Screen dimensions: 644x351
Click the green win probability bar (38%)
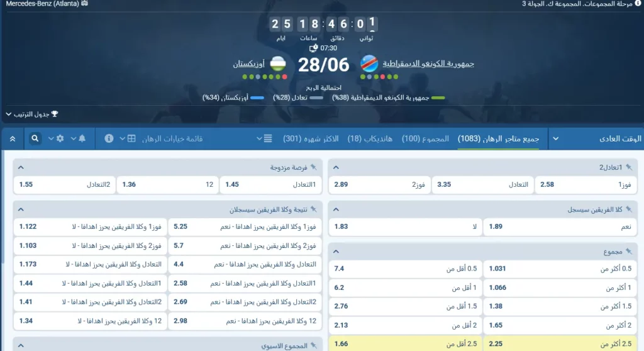click(x=438, y=98)
